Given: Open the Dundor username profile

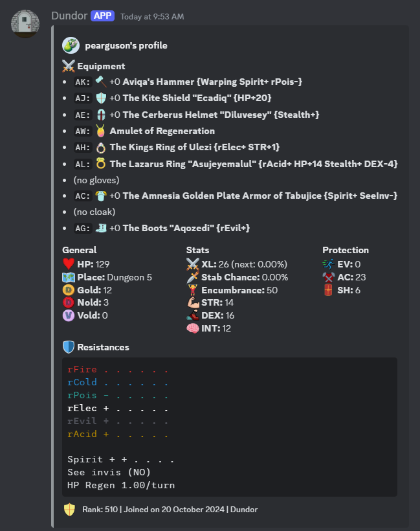Looking at the screenshot, I should pos(69,15).
